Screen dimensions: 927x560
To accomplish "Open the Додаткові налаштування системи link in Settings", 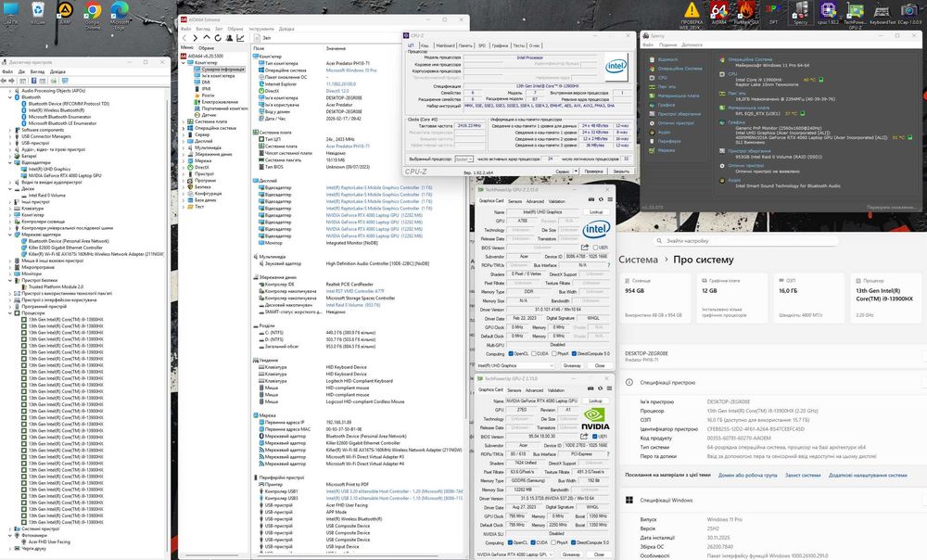I will [868, 475].
